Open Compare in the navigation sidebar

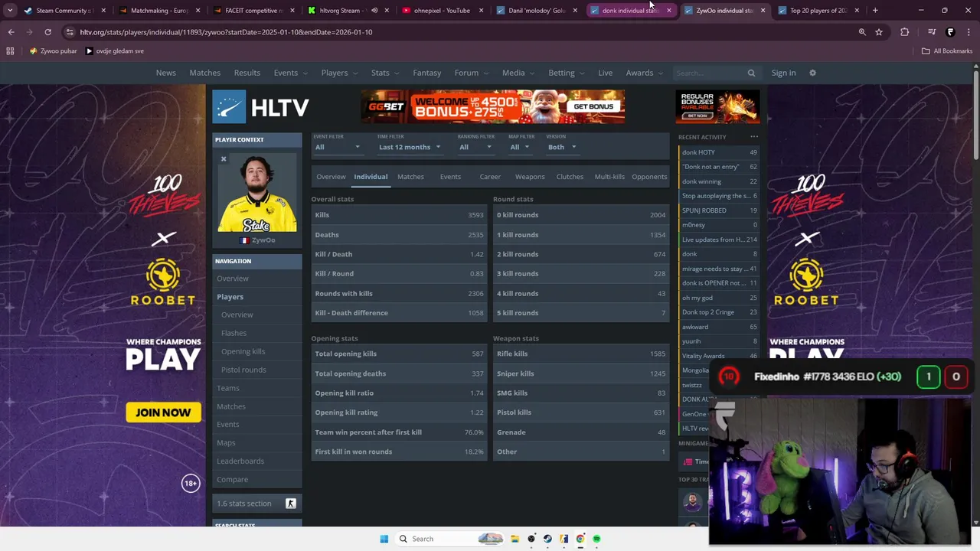pyautogui.click(x=232, y=480)
